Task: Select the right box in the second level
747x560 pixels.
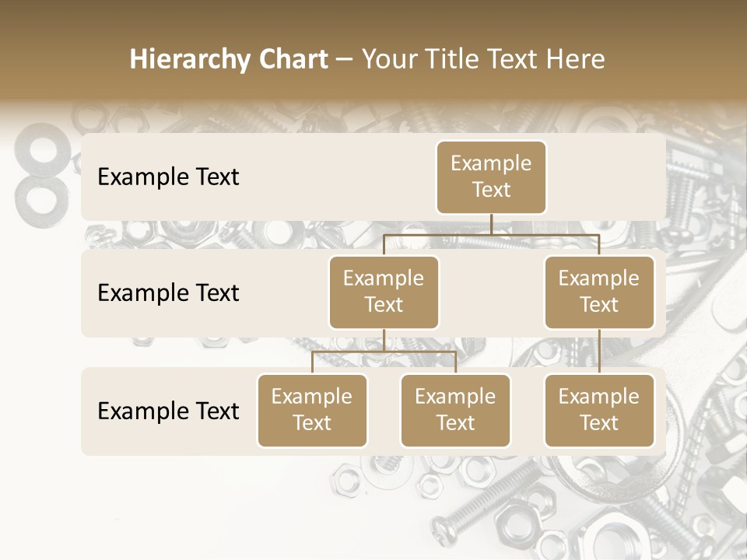Action: click(599, 292)
